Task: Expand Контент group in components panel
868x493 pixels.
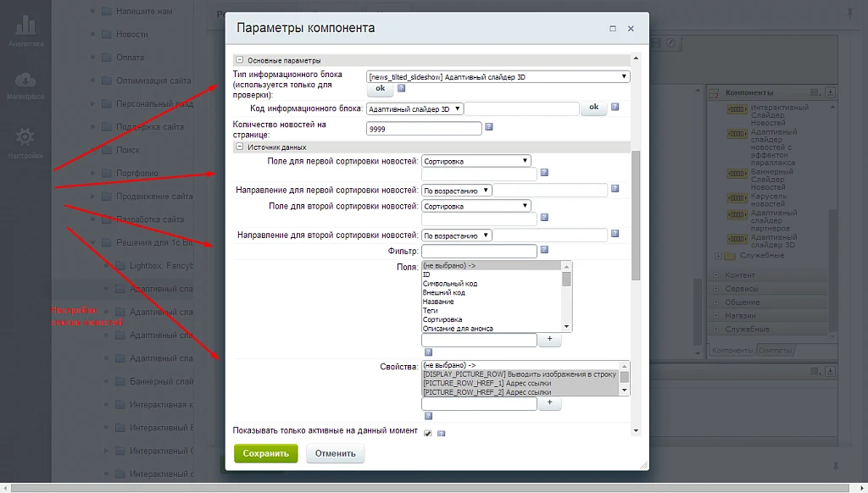Action: point(715,275)
